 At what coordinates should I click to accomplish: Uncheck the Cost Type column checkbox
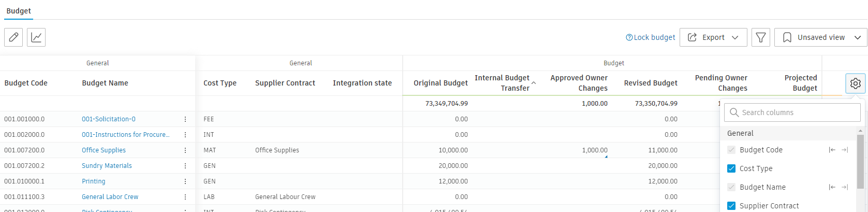coord(731,168)
